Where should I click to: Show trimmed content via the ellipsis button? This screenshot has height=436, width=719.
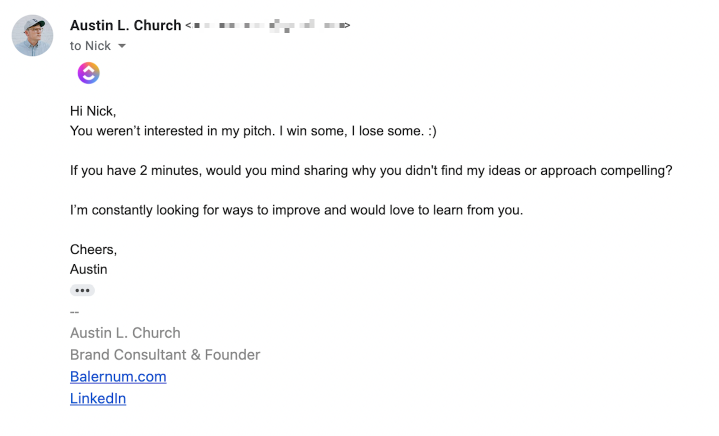pyautogui.click(x=82, y=290)
